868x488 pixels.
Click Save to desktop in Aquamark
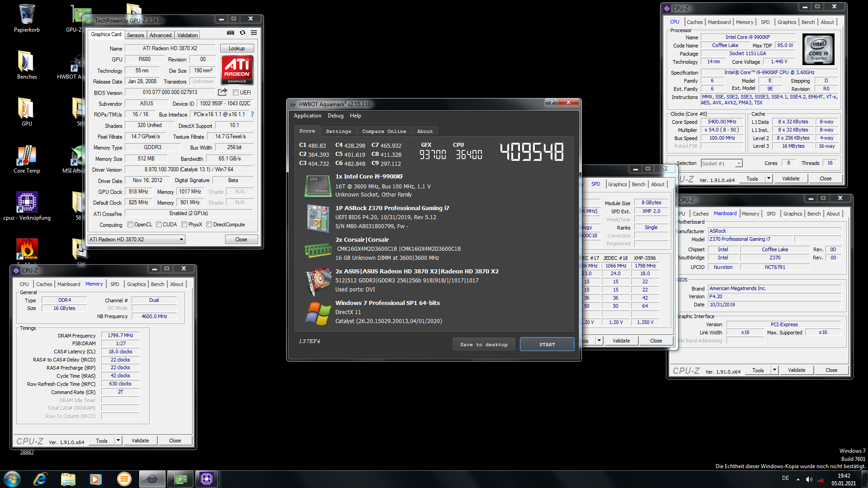pyautogui.click(x=484, y=344)
